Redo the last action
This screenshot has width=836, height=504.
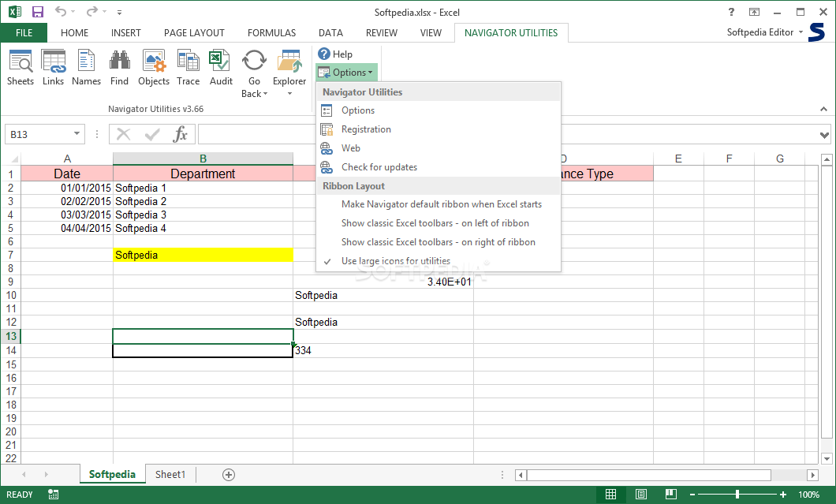click(92, 12)
